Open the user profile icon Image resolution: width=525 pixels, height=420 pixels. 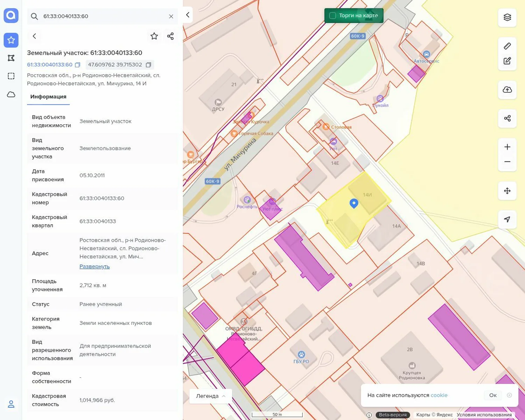click(11, 404)
